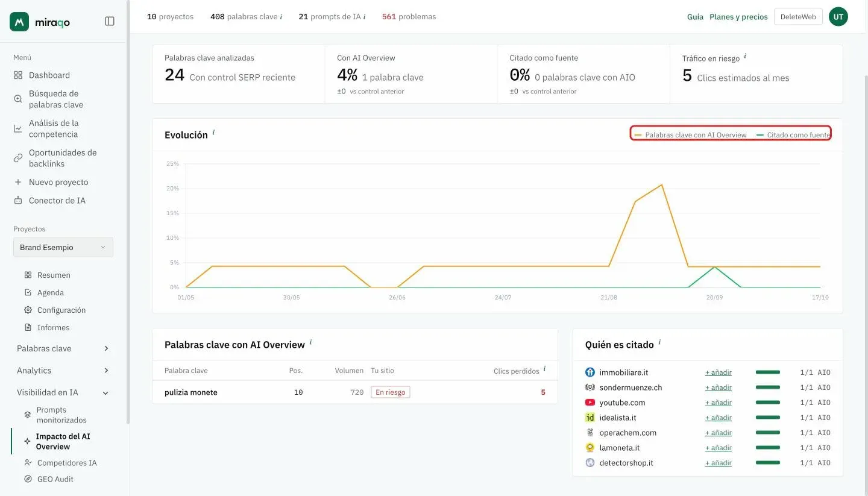Image resolution: width=868 pixels, height=496 pixels.
Task: Click the DeleteWeb button
Action: (x=798, y=17)
